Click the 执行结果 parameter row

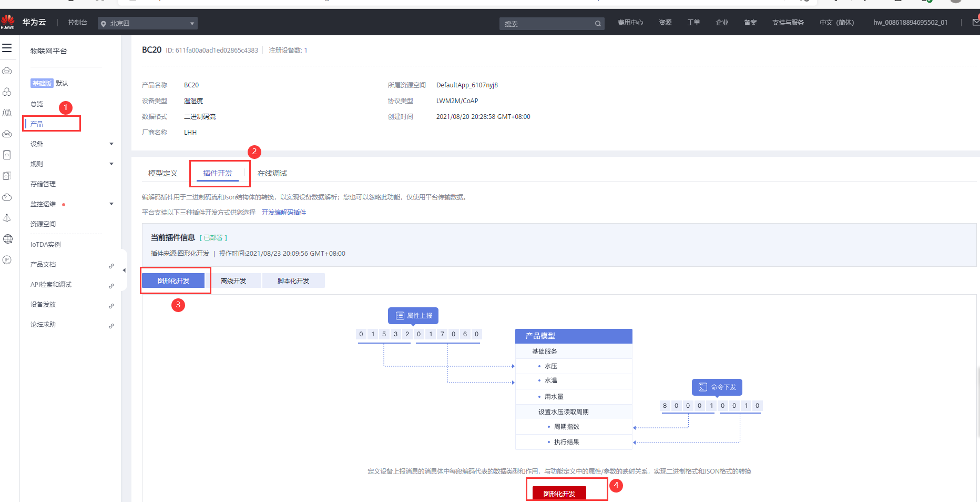574,442
